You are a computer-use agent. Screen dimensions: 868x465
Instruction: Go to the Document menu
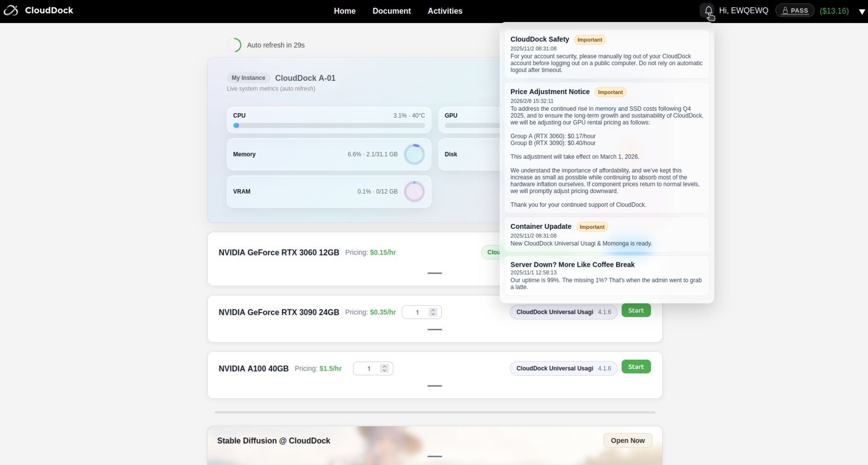(x=391, y=11)
